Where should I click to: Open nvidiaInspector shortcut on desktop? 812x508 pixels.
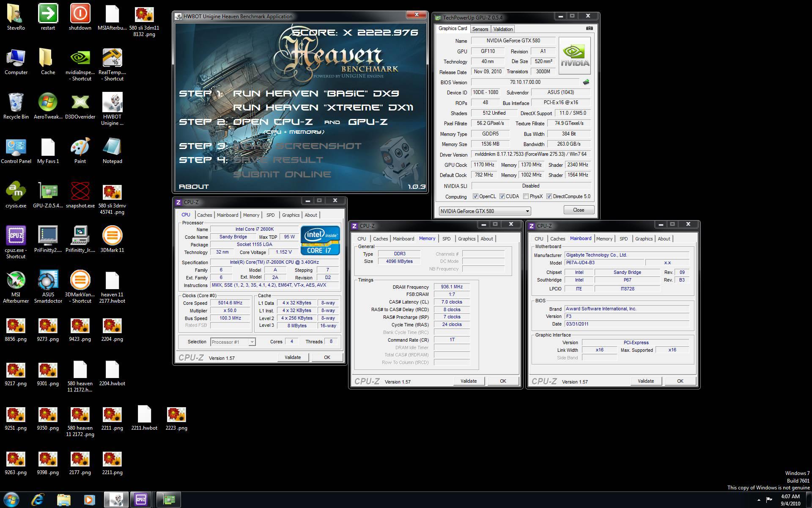(80, 58)
